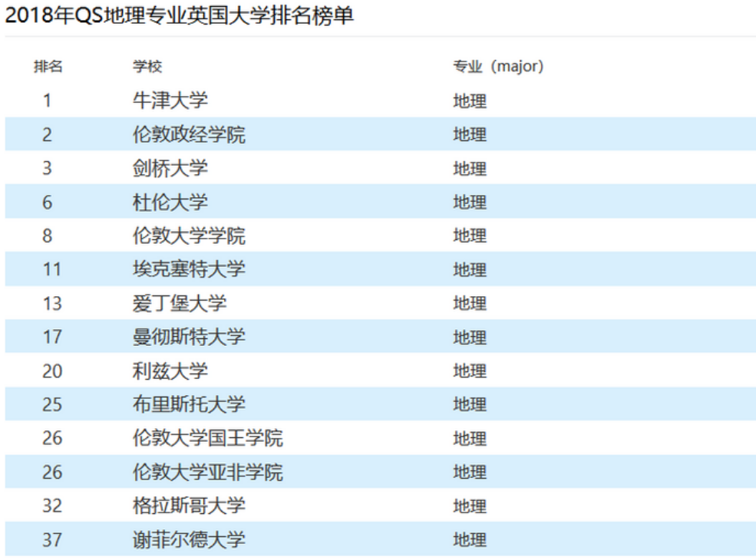The height and width of the screenshot is (560, 756).
Task: Click rank 26 beside 伦敦大学亚非学院
Action: click(52, 472)
